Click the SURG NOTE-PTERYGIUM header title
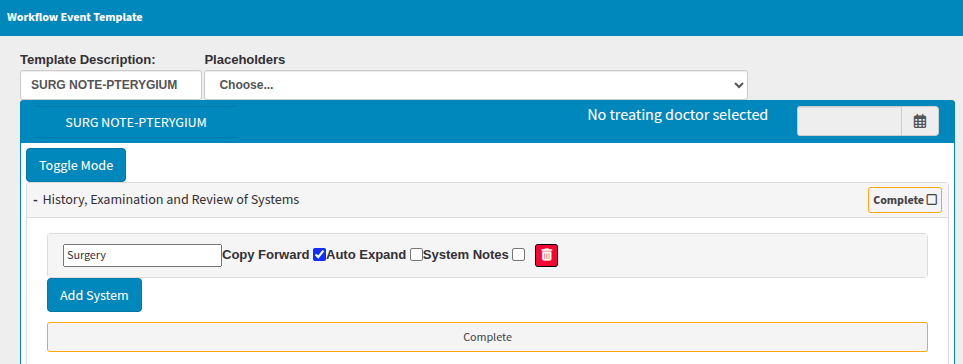Viewport: 963px width, 364px height. [x=136, y=122]
